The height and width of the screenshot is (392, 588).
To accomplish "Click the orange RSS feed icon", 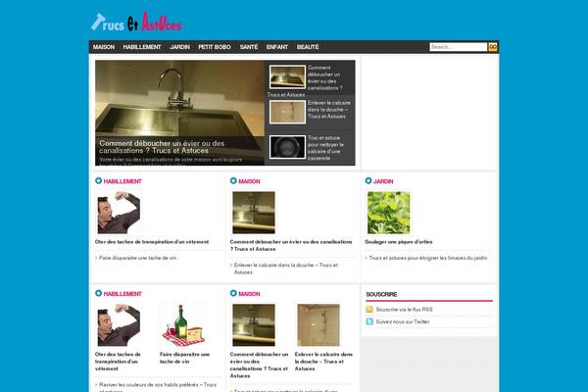I will [369, 310].
